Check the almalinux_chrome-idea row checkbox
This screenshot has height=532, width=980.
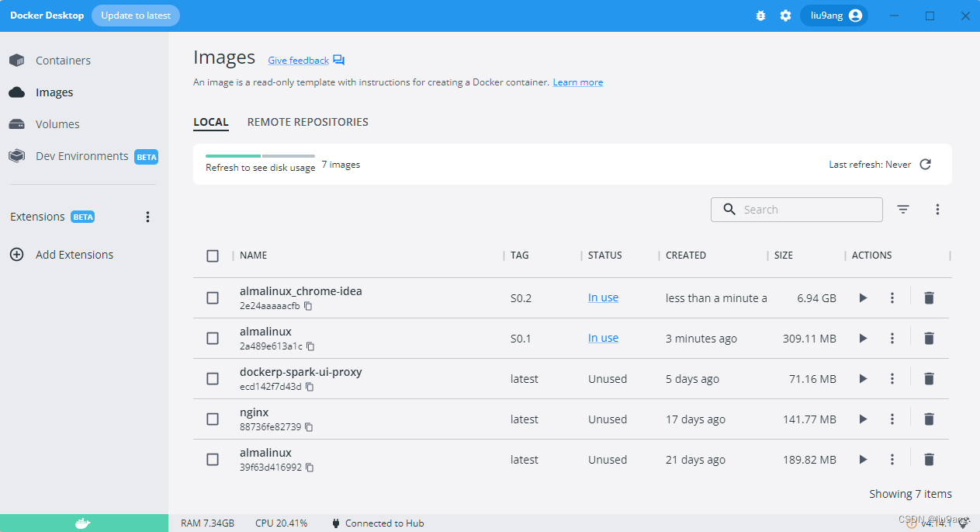[213, 297]
